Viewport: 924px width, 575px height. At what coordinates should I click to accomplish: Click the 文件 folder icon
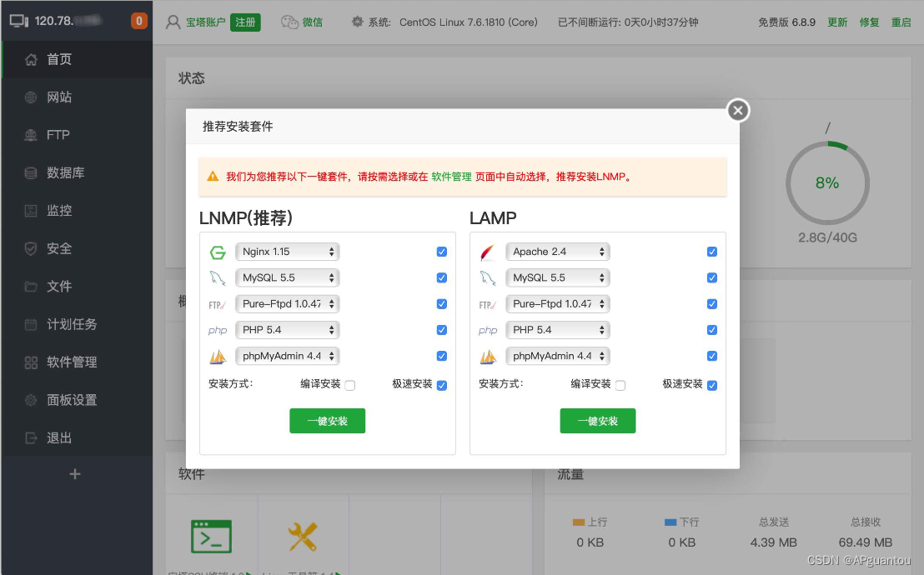coord(31,287)
